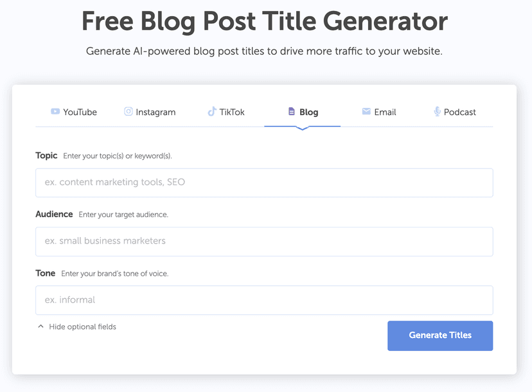This screenshot has height=392, width=532.
Task: Click the Topic field label
Action: coord(46,156)
